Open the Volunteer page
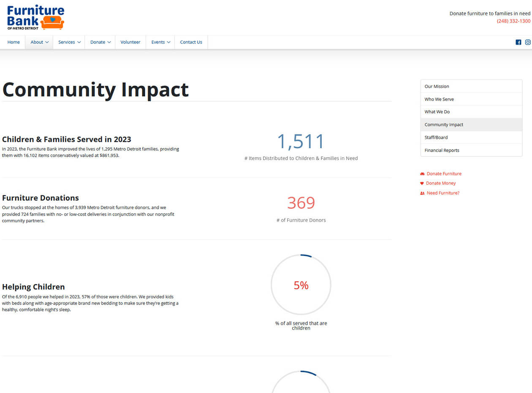532x393 pixels. pos(130,42)
